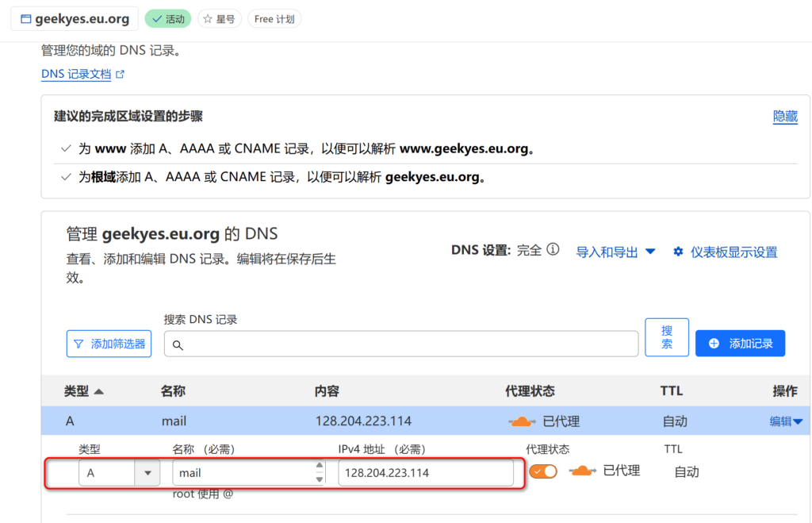Click the 名称 field stepper arrows
This screenshot has width=812, height=523.
(319, 473)
